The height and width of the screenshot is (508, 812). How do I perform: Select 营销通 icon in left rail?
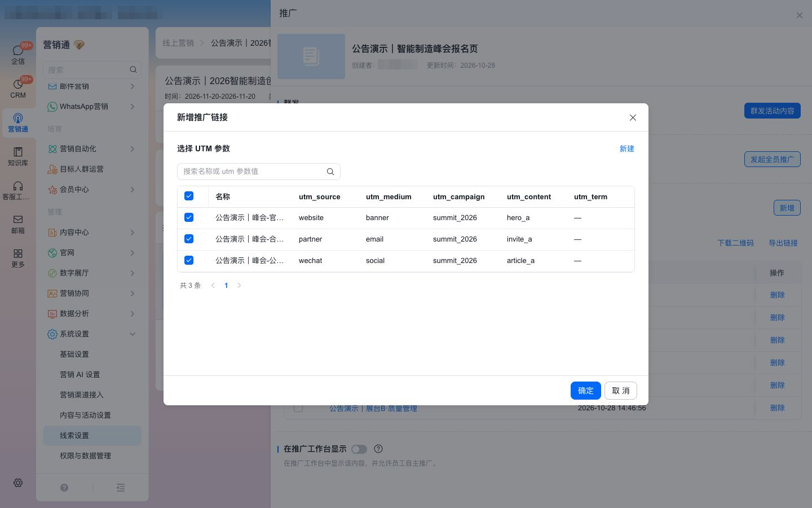18,122
